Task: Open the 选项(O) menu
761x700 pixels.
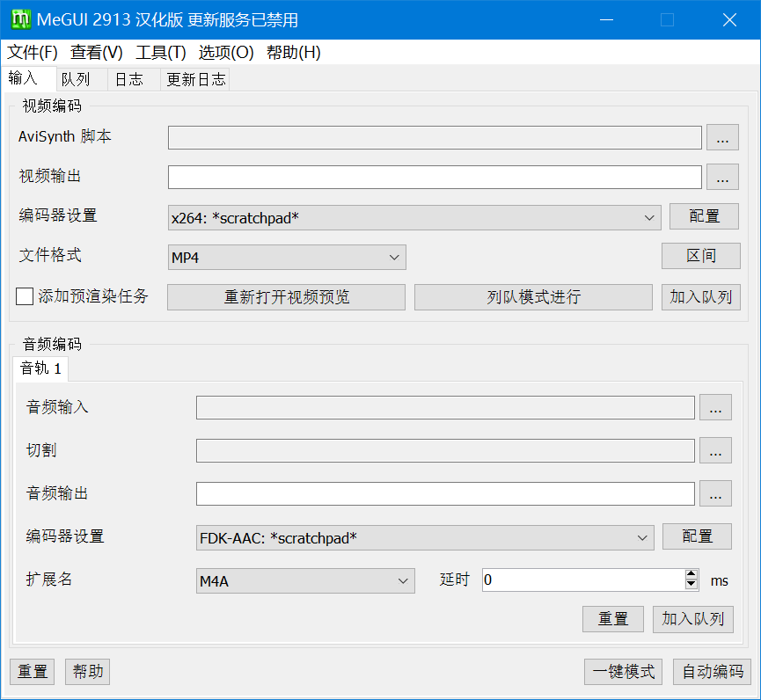Action: tap(226, 53)
